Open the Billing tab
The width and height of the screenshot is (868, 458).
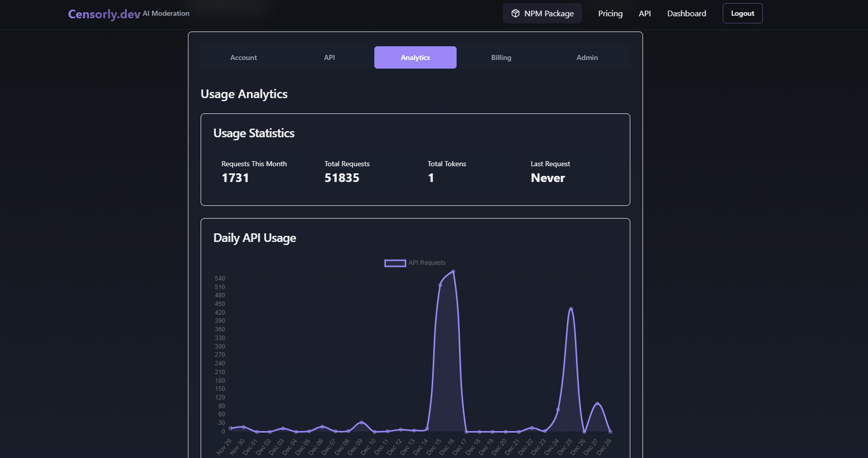click(x=501, y=57)
